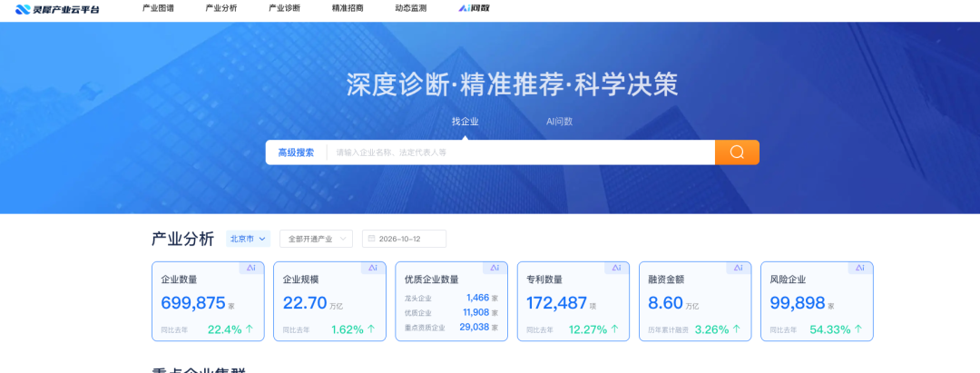Click the 12.27% growth figure
Viewport: 980px width, 373px height.
pyautogui.click(x=587, y=329)
